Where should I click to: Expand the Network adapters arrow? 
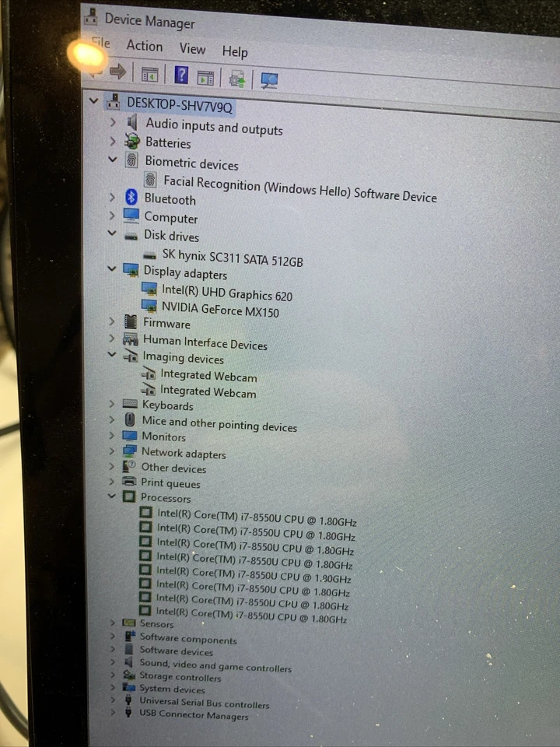tap(111, 451)
